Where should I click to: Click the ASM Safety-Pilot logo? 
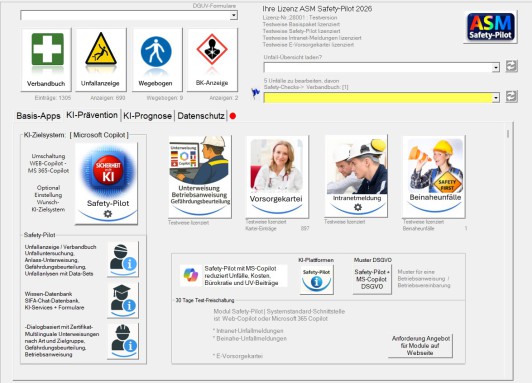tap(491, 26)
